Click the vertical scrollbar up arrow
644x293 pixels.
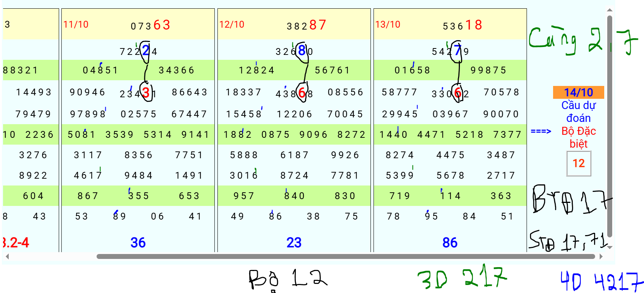pos(610,11)
